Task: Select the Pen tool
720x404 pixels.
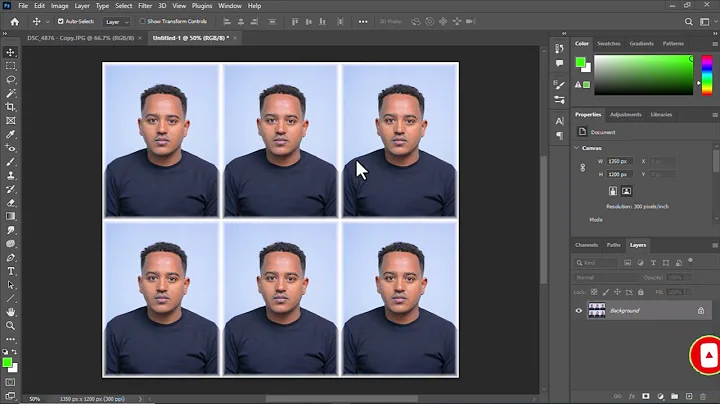Action: tap(10, 258)
